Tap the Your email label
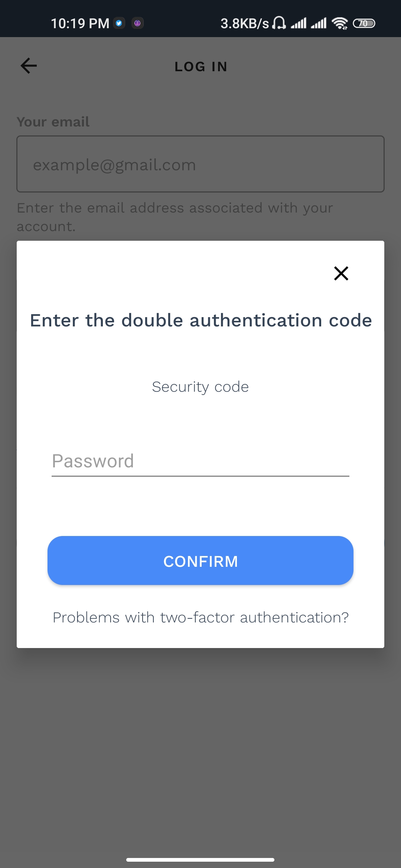This screenshot has height=868, width=401. coord(53,122)
